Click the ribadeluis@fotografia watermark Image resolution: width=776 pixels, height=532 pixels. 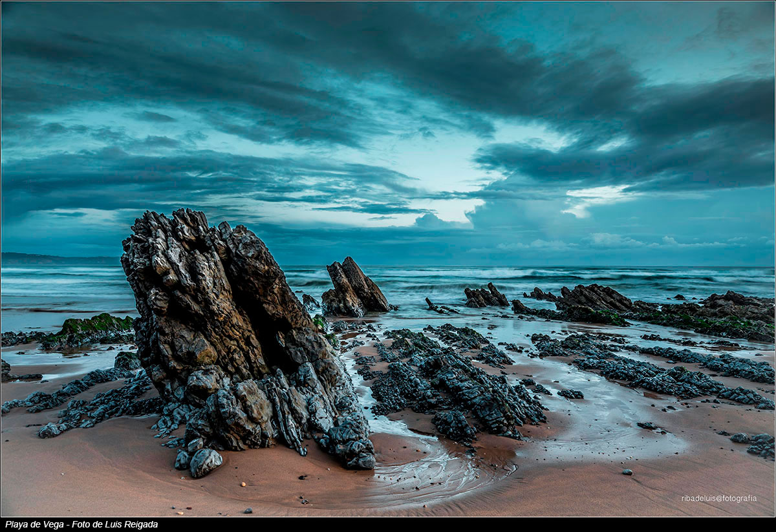(718, 498)
